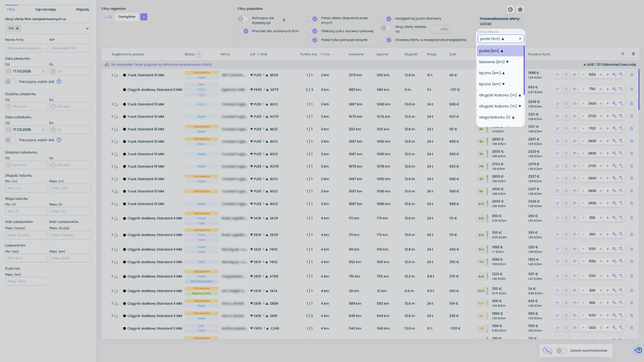Enable Dzwoń automatycznie toggle
The width and height of the screenshot is (644, 362).
[x=561, y=351]
